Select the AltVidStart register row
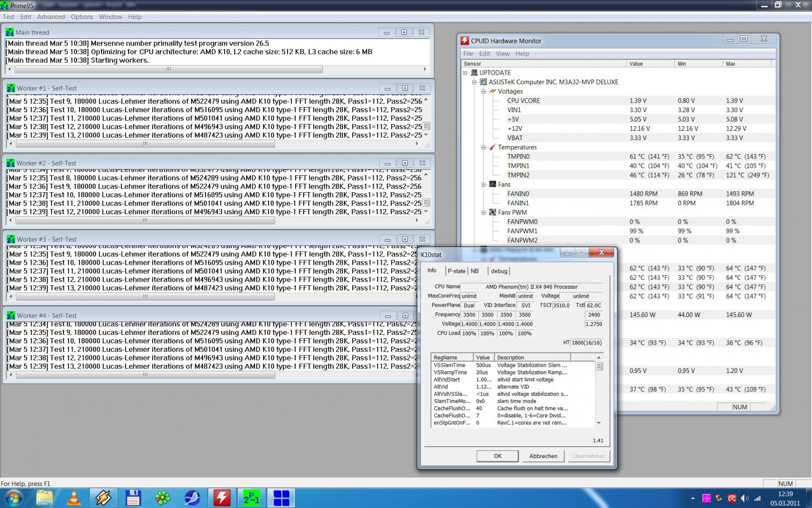The image size is (812, 508). [513, 379]
